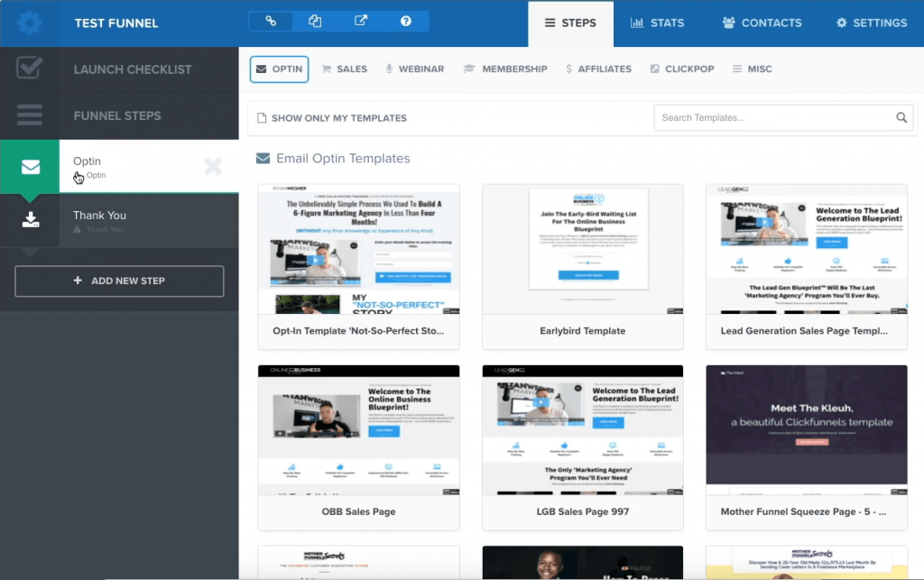Open the Contacts tab
The height and width of the screenshot is (580, 924).
tap(762, 23)
